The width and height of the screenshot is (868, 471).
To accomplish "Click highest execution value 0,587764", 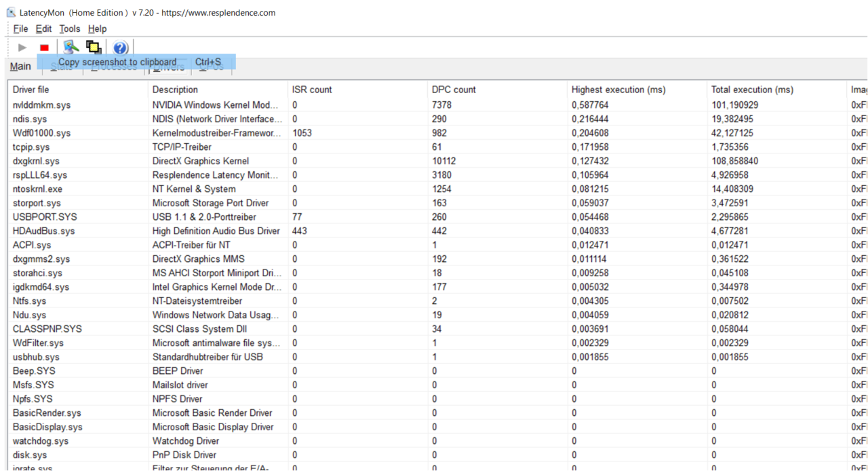I will pyautogui.click(x=590, y=105).
